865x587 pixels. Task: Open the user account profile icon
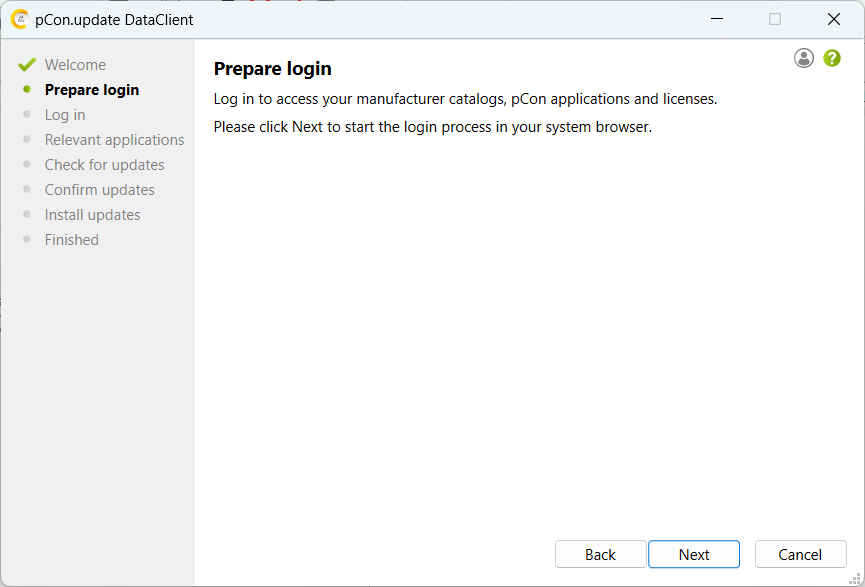804,58
